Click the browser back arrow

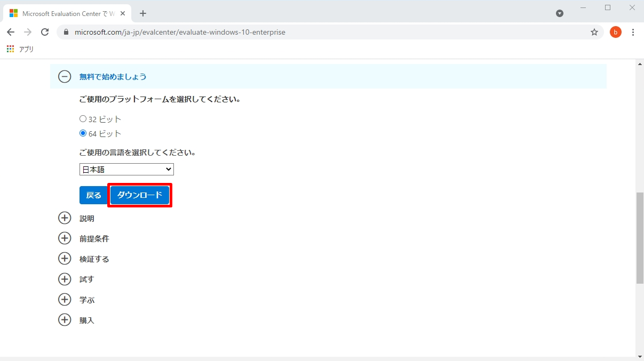(11, 32)
